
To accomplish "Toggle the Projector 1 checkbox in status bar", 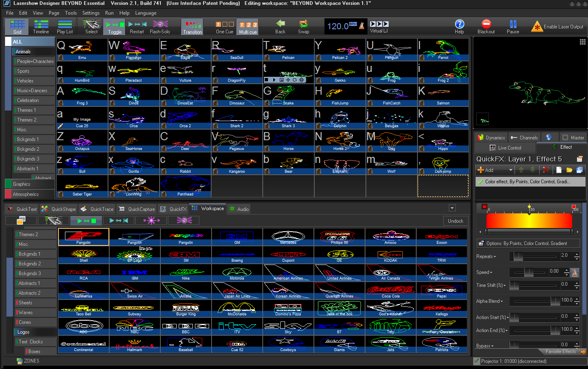I will (x=477, y=361).
